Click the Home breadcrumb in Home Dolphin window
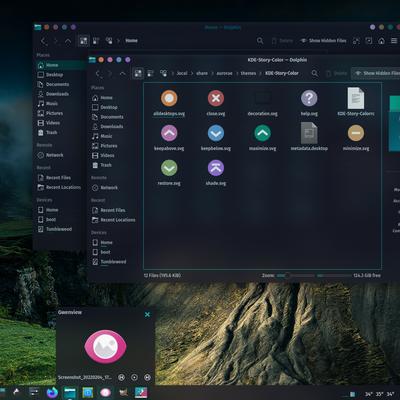This screenshot has height=400, width=400. [131, 41]
